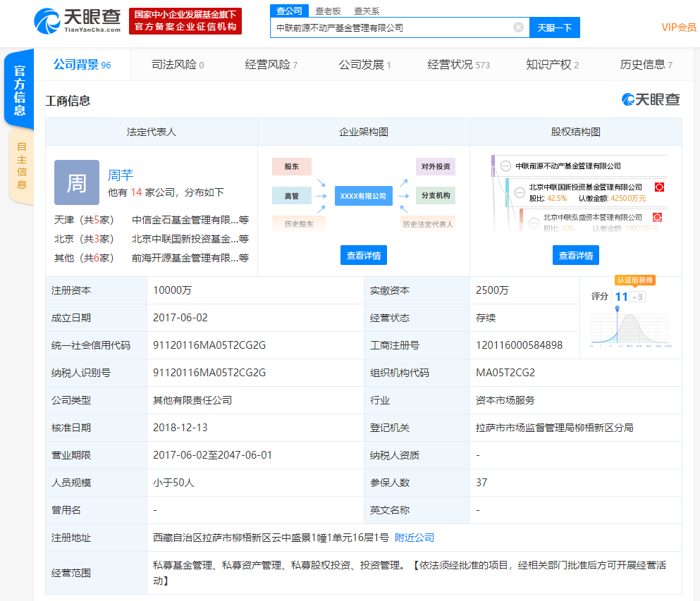Select business term 2017-06-02至2047-06-01
The width and height of the screenshot is (700, 601).
[x=212, y=455]
